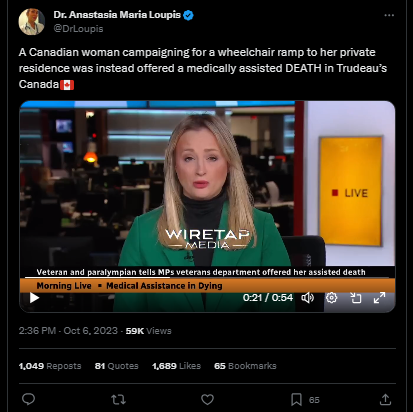Mute the video with the speaker icon

(x=308, y=298)
